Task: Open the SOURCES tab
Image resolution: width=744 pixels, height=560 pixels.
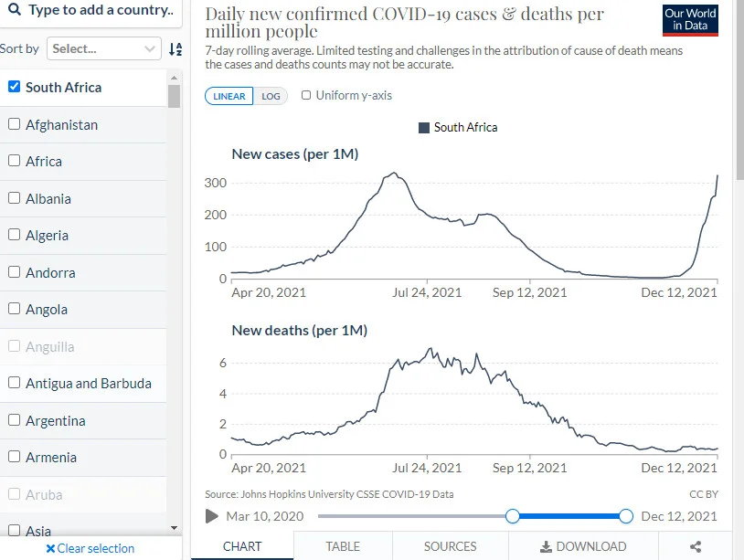Action: coord(450,546)
